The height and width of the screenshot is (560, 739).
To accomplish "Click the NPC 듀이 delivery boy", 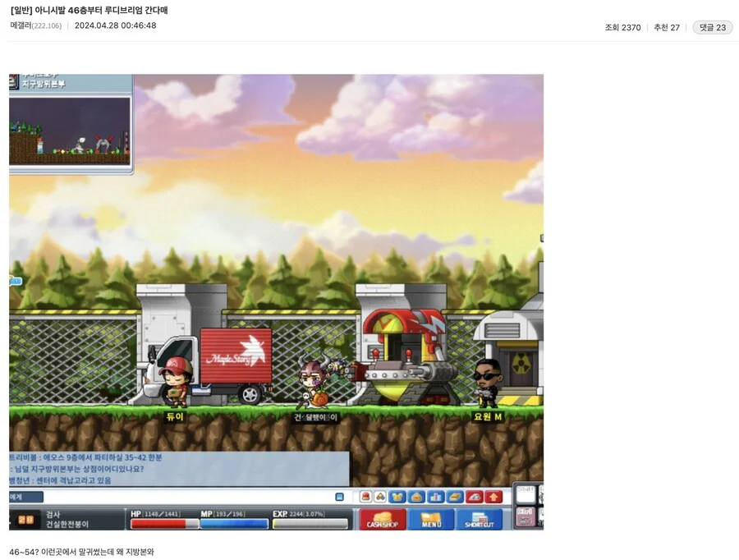I will 174,382.
